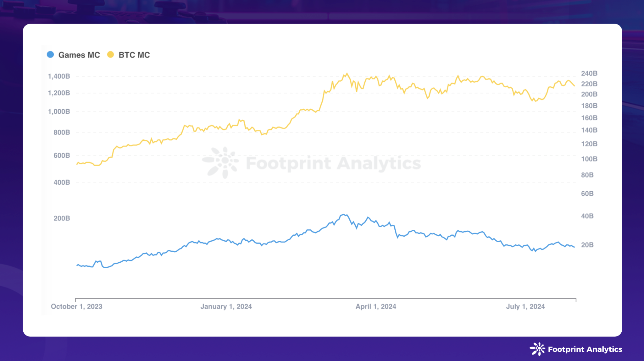Click the yellow BTC MC legend dot
644x361 pixels.
pyautogui.click(x=110, y=55)
